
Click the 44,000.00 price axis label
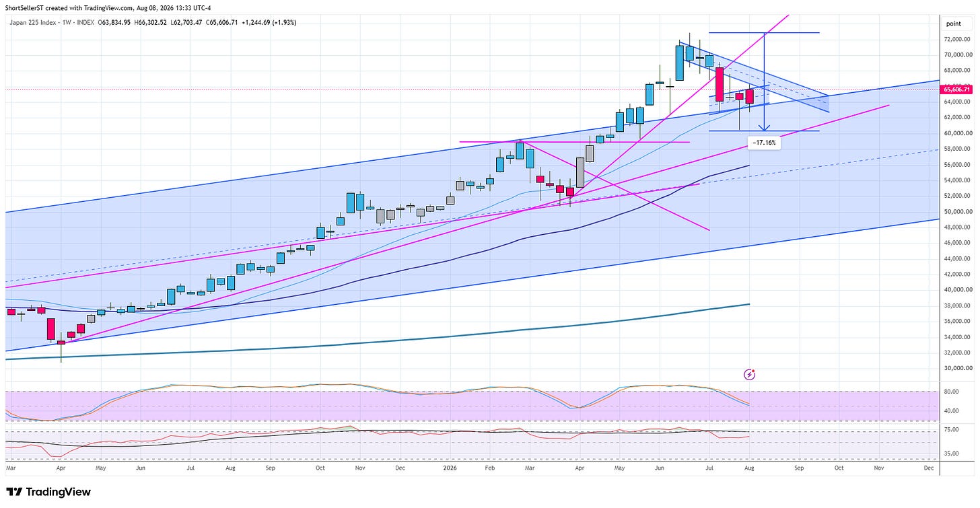[956, 258]
